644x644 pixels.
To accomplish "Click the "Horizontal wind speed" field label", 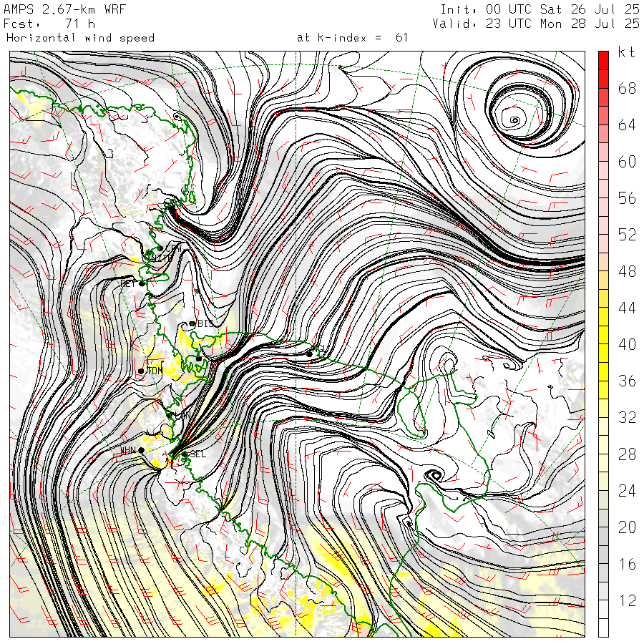I will click(x=80, y=38).
